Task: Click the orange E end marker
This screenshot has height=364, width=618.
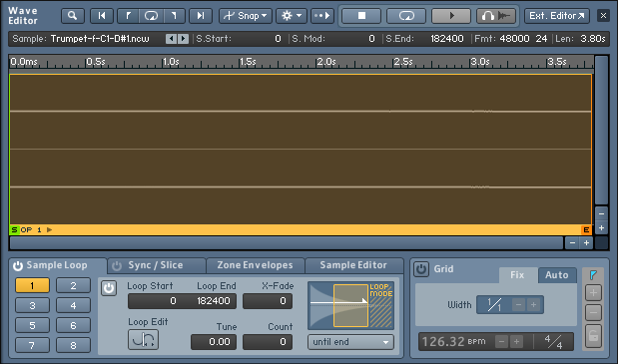Action: click(x=586, y=229)
